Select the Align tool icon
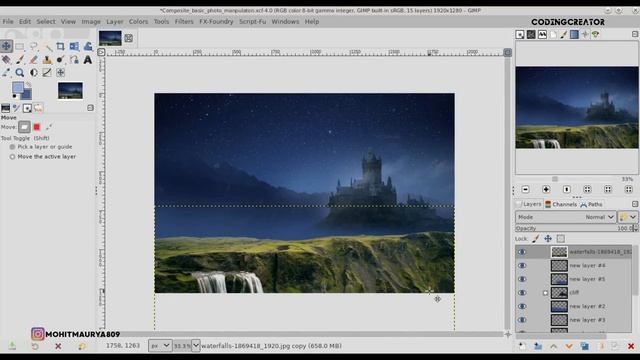The height and width of the screenshot is (360, 640). [60, 73]
